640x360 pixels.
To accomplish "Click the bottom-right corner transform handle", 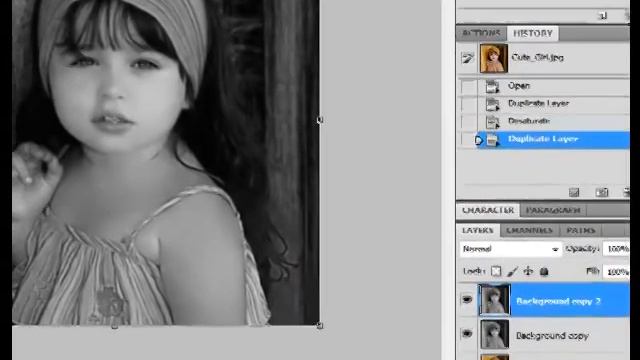I will [x=320, y=325].
